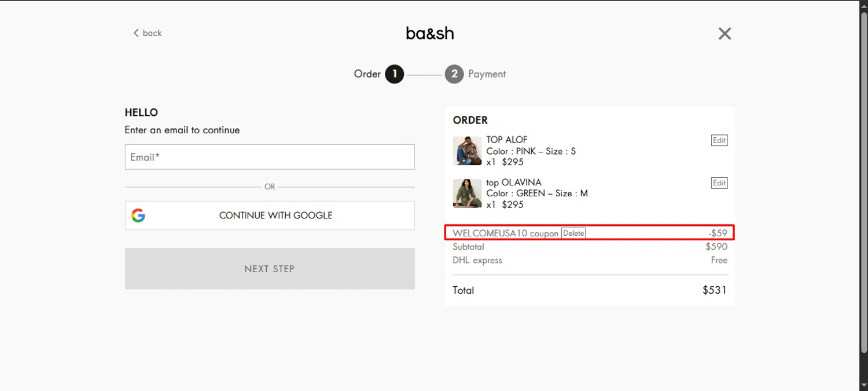
Task: Click the NEXT STEP button
Action: pos(270,269)
